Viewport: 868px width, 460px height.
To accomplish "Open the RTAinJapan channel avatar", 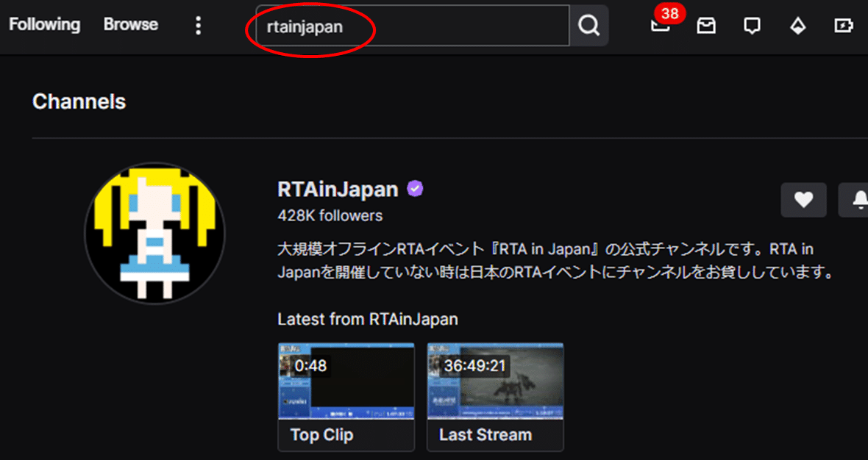I will coord(155,233).
